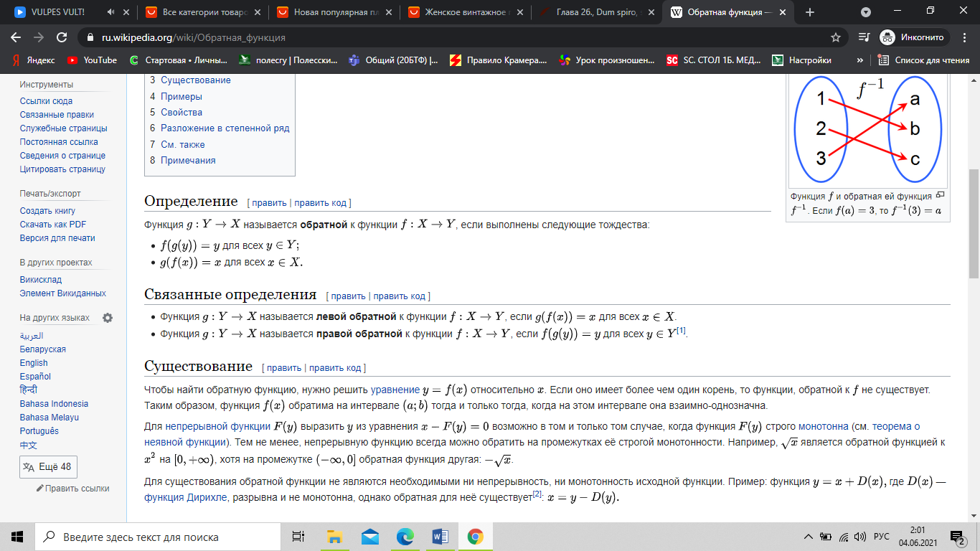Screen dimensions: 980x551
Task: Open a new browser tab
Action: pyautogui.click(x=810, y=12)
